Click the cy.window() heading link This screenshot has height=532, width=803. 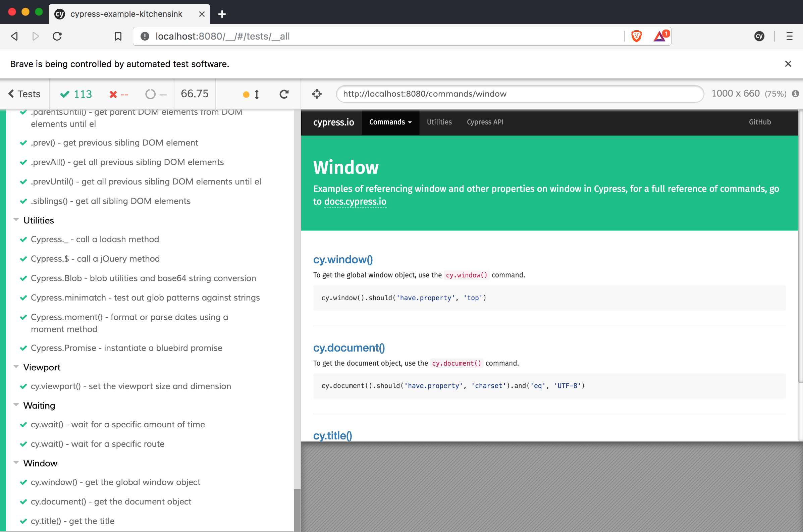point(343,260)
